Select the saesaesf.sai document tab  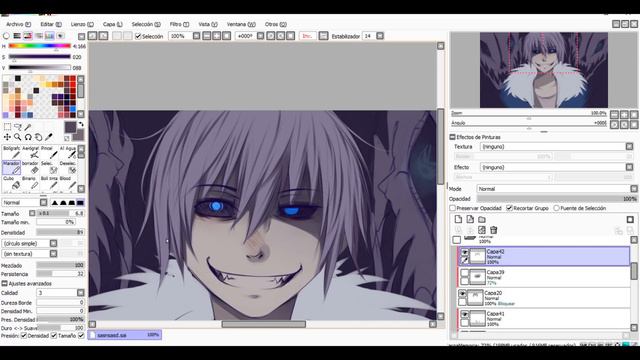(124, 335)
